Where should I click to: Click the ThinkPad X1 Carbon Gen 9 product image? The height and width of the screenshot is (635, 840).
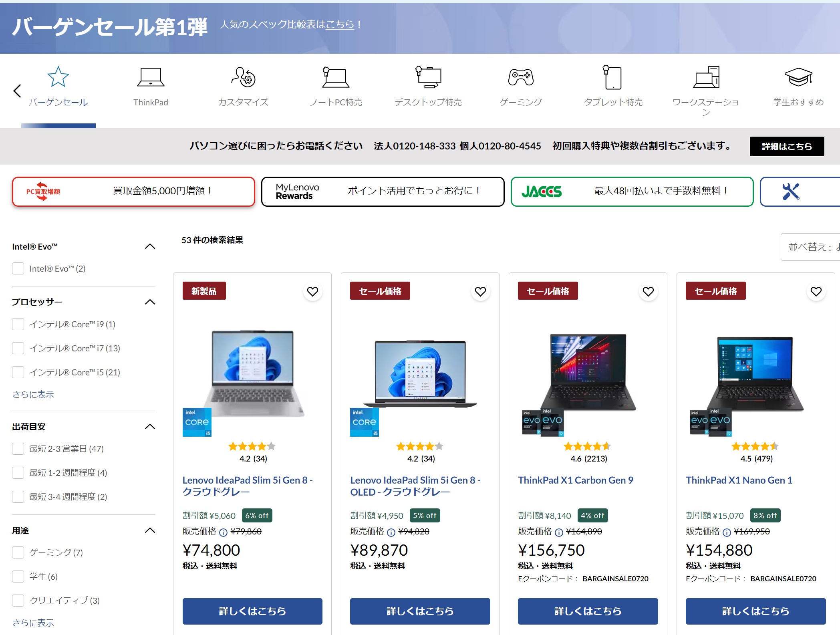pyautogui.click(x=588, y=373)
